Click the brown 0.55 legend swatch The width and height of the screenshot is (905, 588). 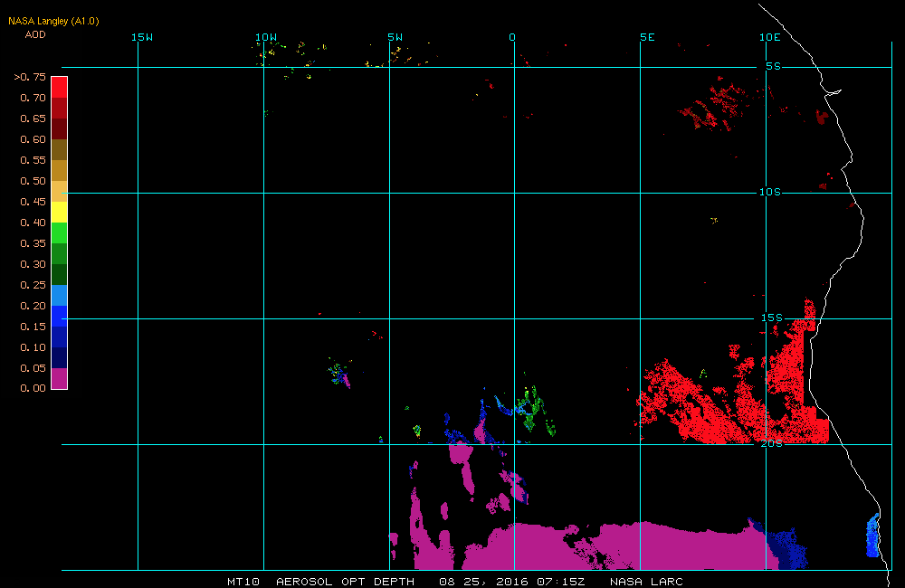click(60, 149)
